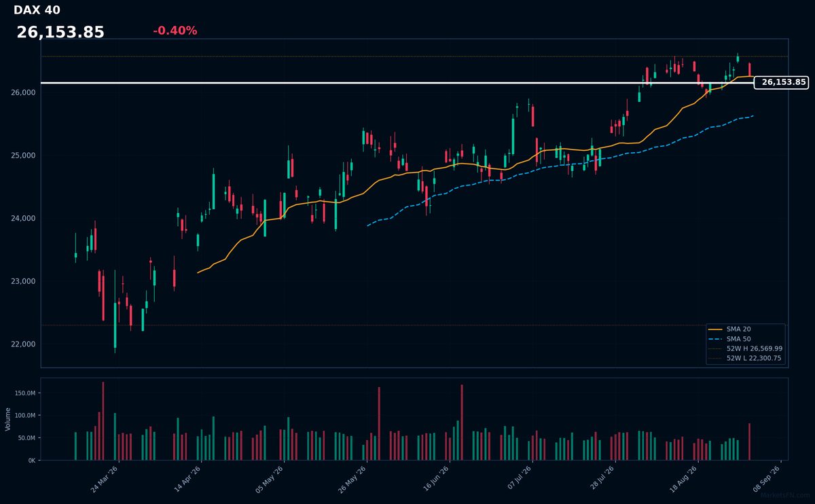Click the Volume axis title
This screenshot has height=504, width=815.
pyautogui.click(x=8, y=419)
